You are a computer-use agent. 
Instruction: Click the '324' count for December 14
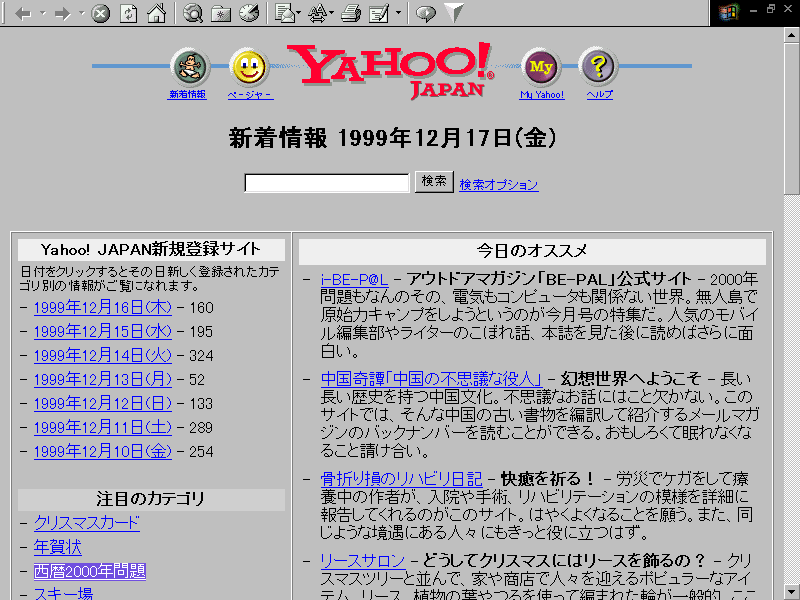(x=202, y=356)
